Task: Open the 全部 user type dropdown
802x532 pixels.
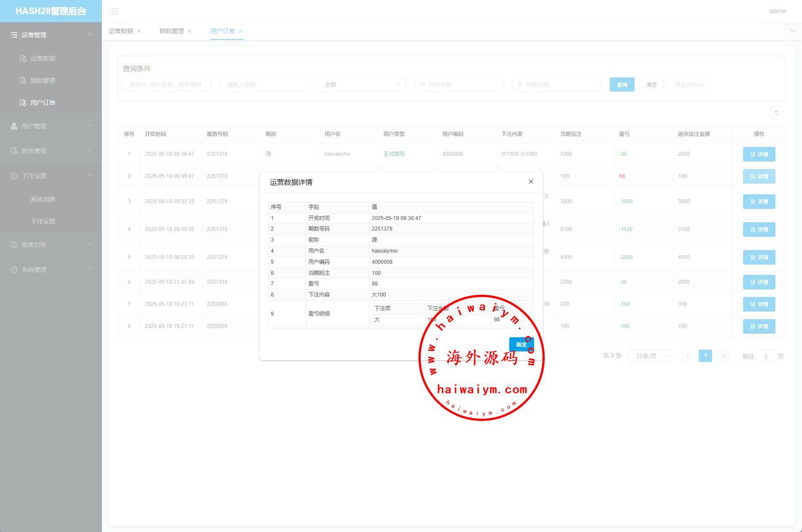Action: 361,85
